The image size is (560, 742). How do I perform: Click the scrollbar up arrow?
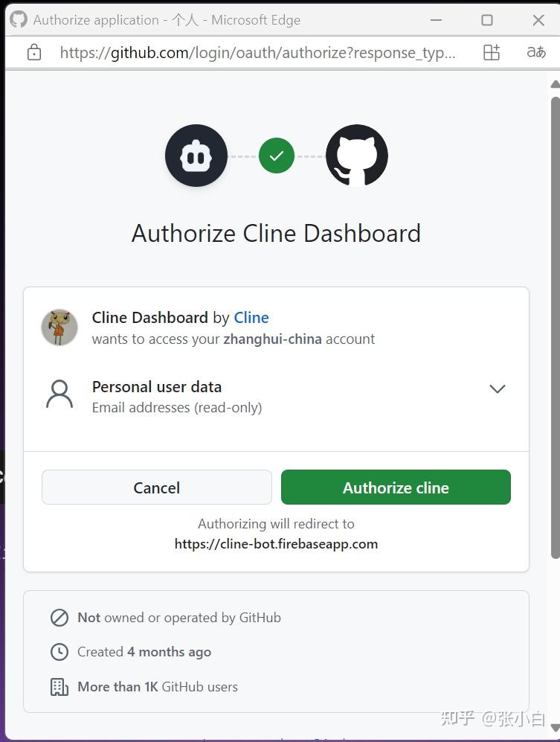(556, 84)
